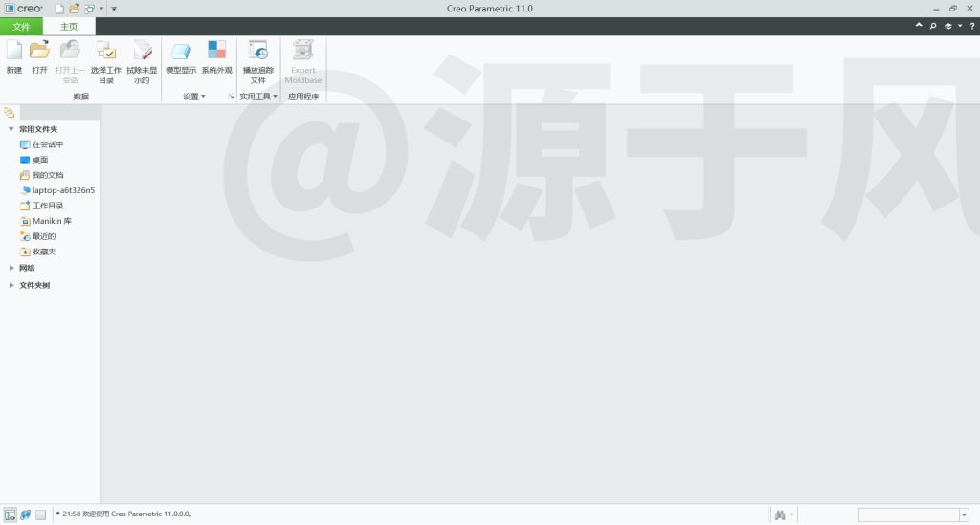Expand the 文件夹树 section
Image resolution: width=980 pixels, height=525 pixels.
pyautogui.click(x=11, y=285)
